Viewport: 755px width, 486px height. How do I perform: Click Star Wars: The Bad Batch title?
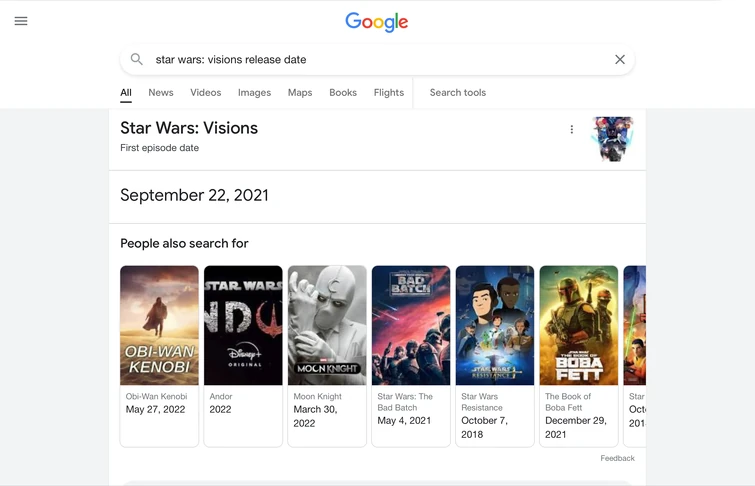(405, 402)
